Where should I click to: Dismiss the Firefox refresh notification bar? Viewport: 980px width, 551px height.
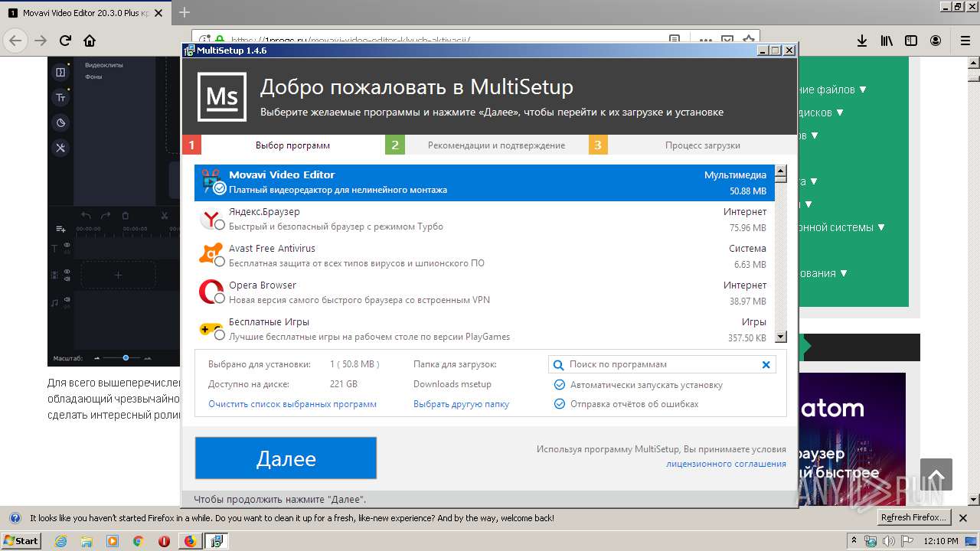(965, 517)
